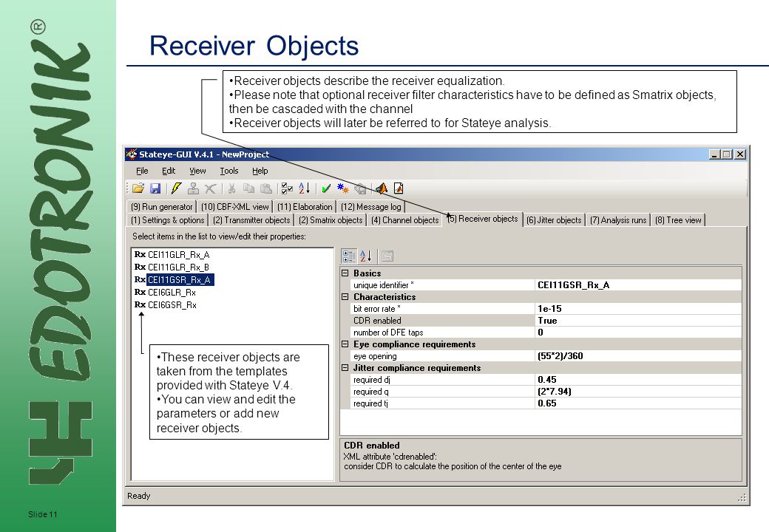Click the Stateye app icon in title bar
The width and height of the screenshot is (769, 532).
coord(132,154)
